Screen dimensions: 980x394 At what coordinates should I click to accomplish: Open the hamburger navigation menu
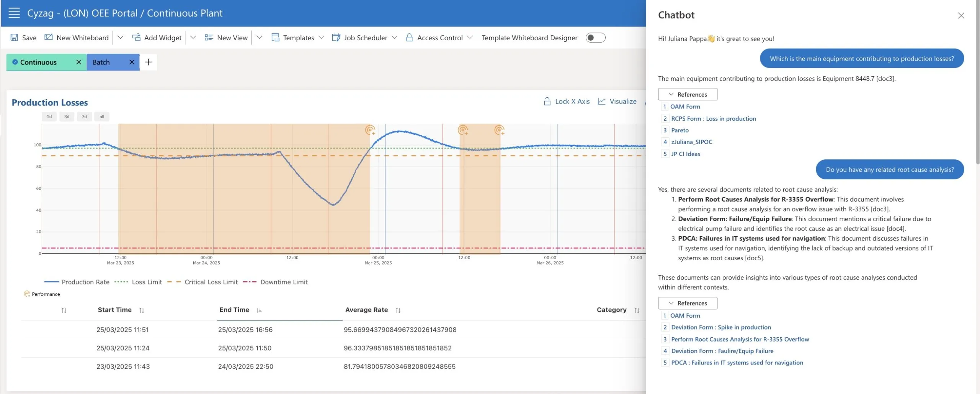click(x=14, y=13)
